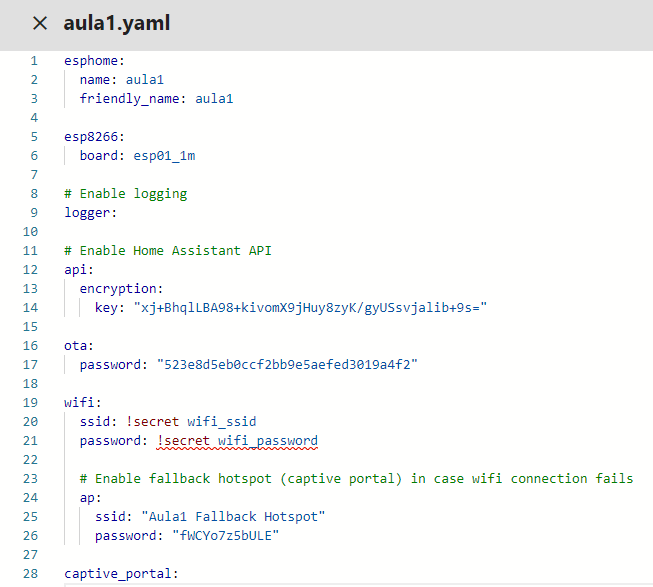Click the board value esp01_1m

click(164, 156)
